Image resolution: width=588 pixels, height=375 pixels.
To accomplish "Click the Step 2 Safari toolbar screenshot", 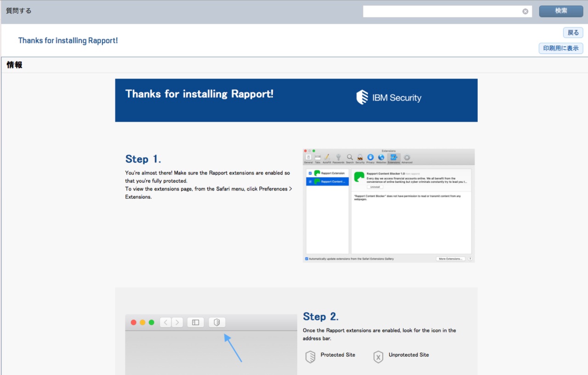I will (211, 345).
